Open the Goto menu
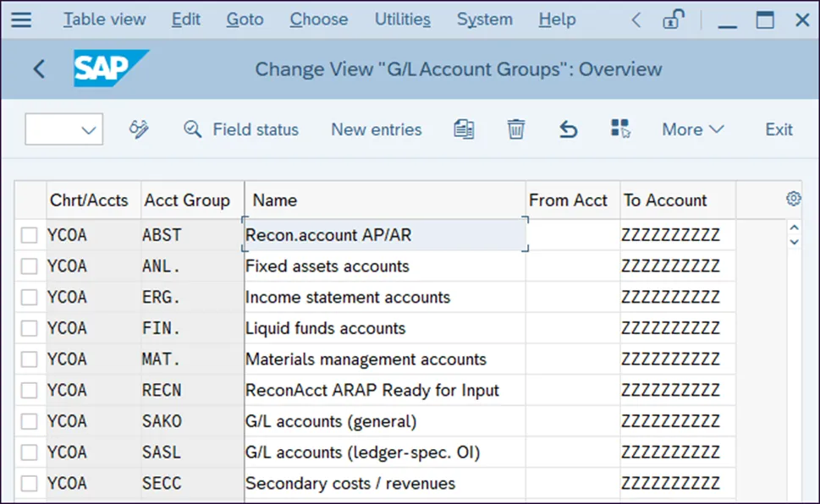The image size is (820, 504). [245, 19]
